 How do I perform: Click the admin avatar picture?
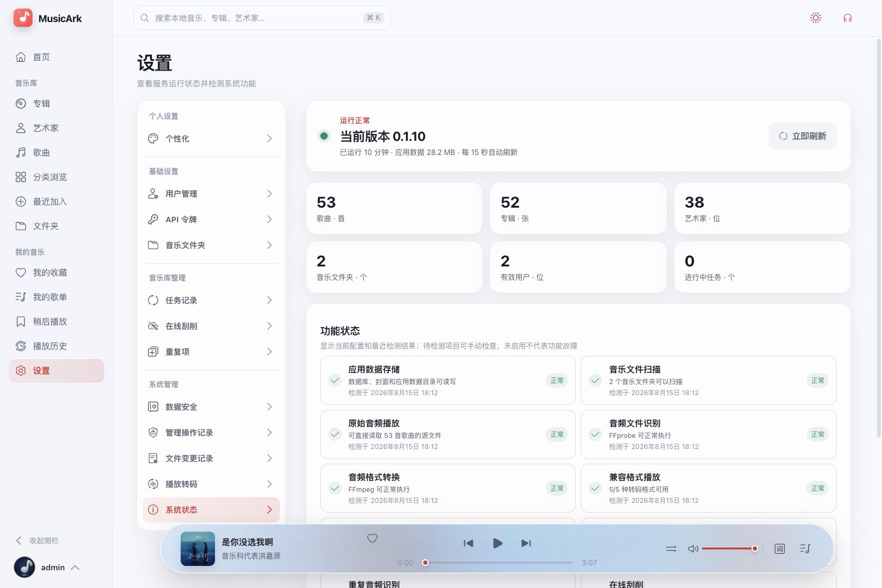click(x=24, y=567)
